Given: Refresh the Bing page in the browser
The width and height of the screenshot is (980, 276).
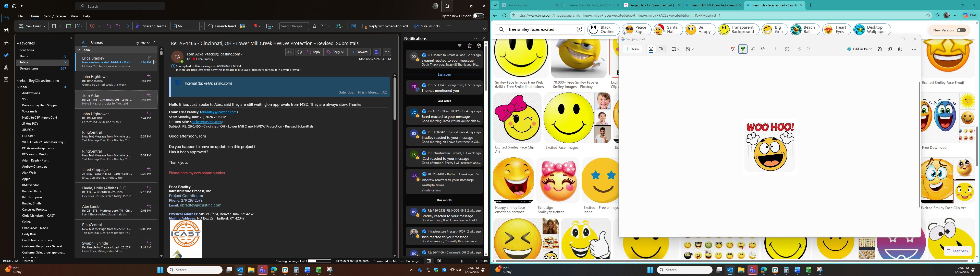Looking at the screenshot, I should [x=504, y=16].
